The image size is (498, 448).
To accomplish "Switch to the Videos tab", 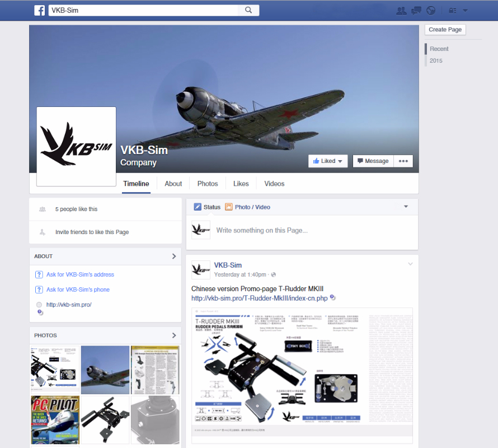I will point(274,184).
